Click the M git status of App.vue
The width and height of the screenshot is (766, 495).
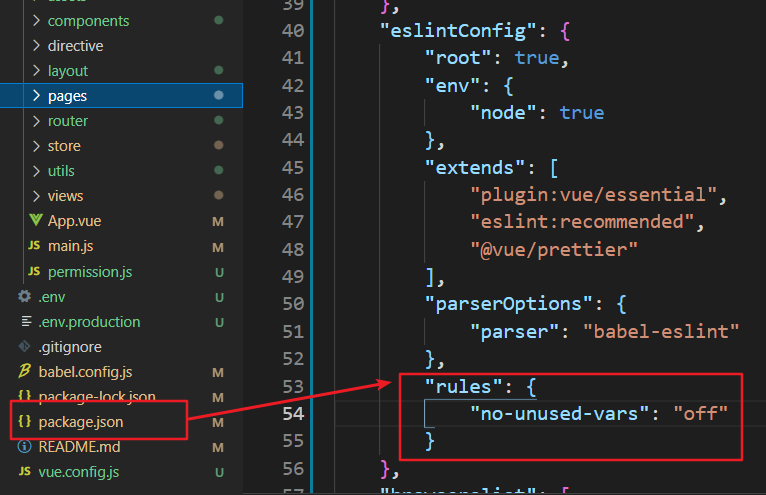click(x=218, y=221)
